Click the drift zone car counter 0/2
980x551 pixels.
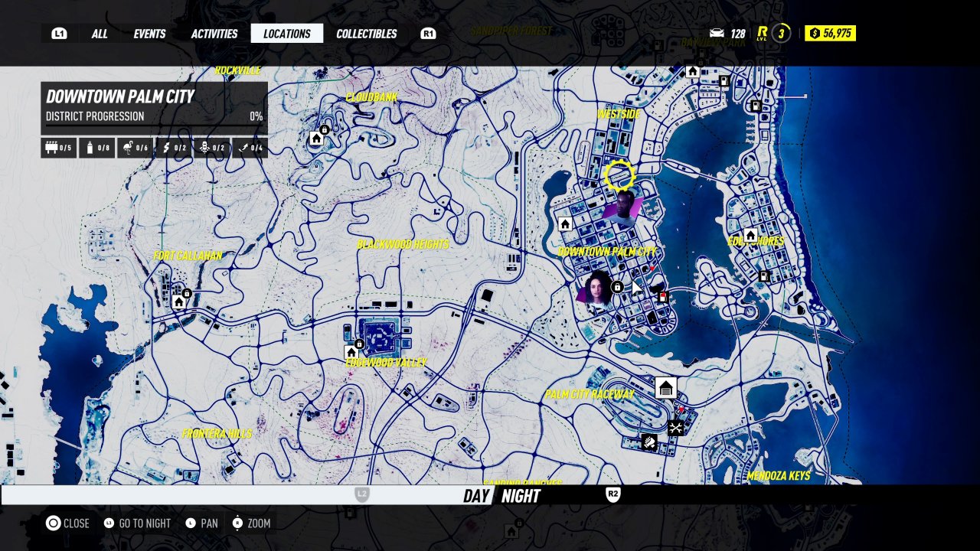[x=212, y=148]
